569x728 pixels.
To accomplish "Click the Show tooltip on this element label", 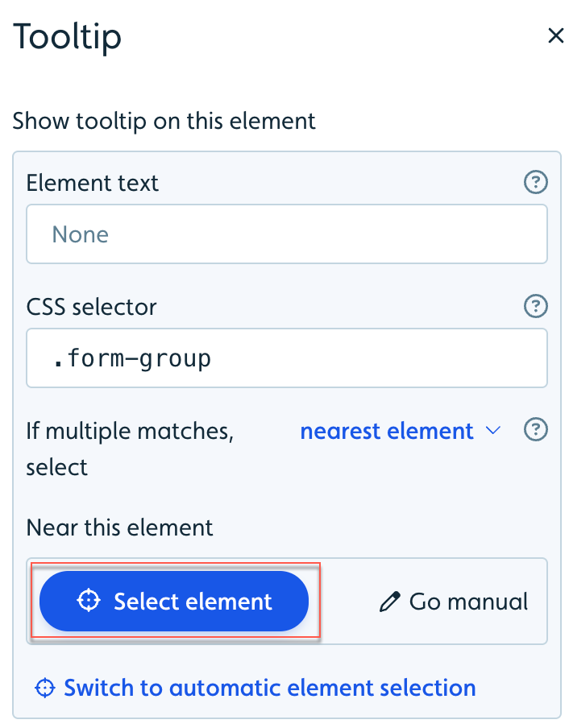I will [x=164, y=121].
